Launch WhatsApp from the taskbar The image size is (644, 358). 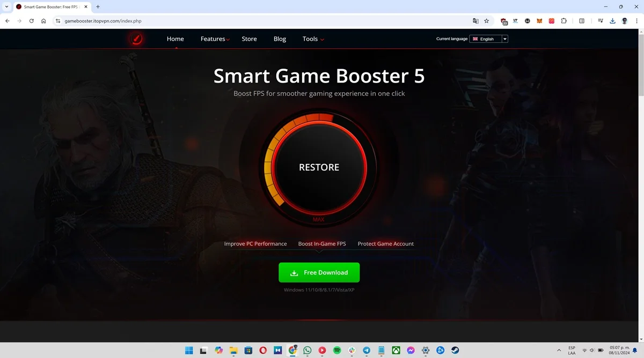click(x=307, y=350)
